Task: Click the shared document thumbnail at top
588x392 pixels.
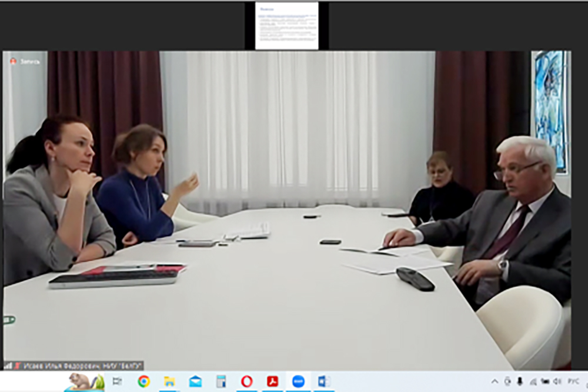Action: 287,26
